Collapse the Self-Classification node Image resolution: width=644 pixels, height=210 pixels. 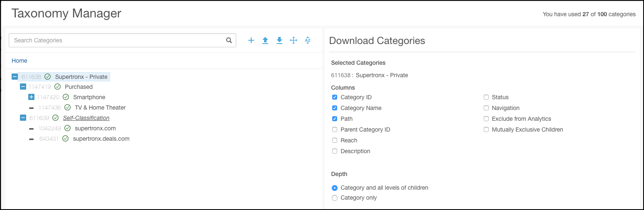tap(23, 118)
